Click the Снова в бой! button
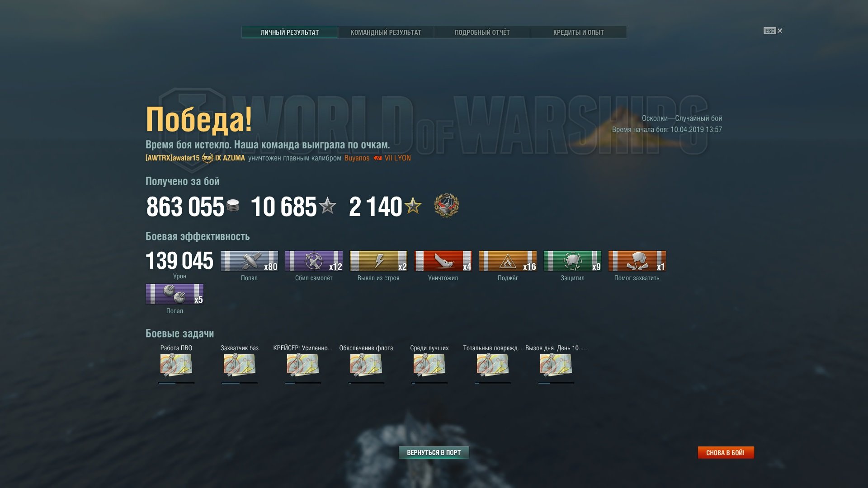Screen dimensions: 868x488 (x=726, y=452)
